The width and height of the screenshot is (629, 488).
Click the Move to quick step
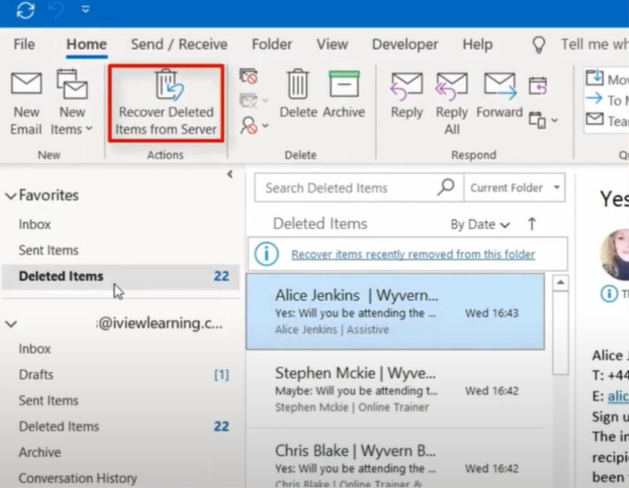tap(607, 79)
